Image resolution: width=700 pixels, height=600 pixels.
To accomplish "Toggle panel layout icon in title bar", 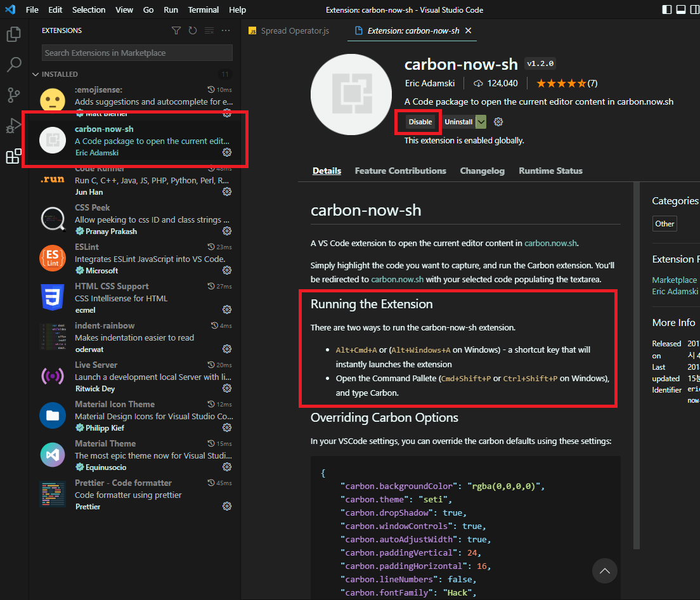I will click(x=681, y=10).
